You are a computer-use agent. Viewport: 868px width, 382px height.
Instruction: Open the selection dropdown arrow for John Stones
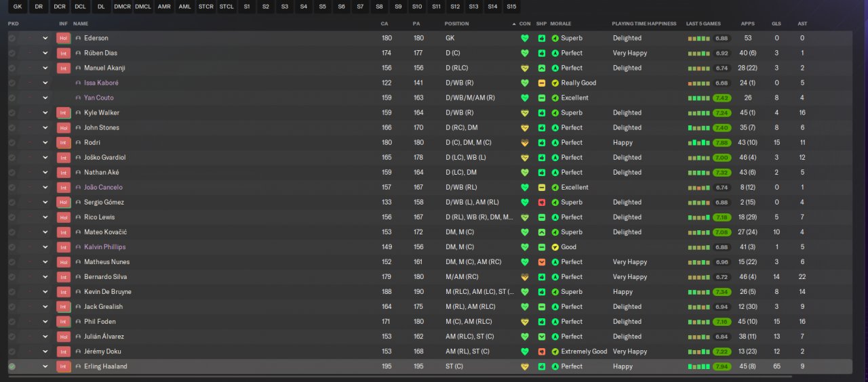[x=45, y=127]
